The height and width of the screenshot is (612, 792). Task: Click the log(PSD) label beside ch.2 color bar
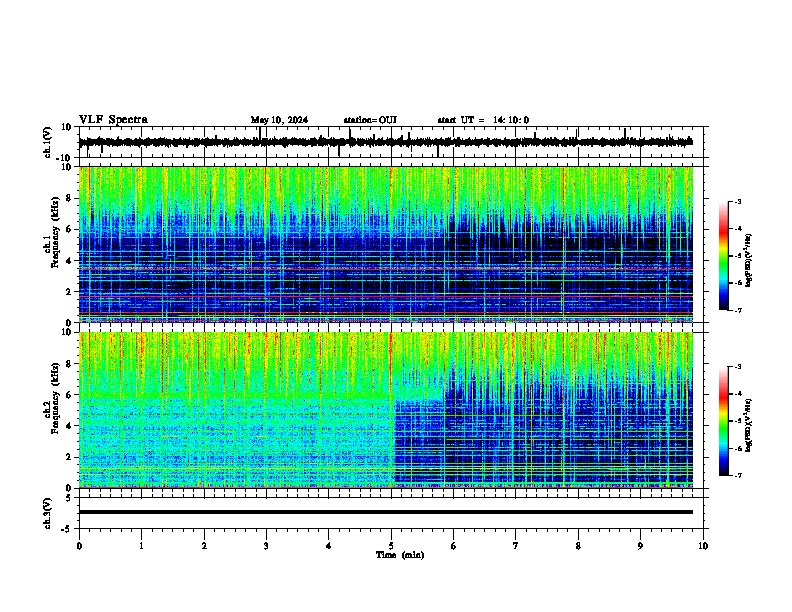click(x=749, y=426)
